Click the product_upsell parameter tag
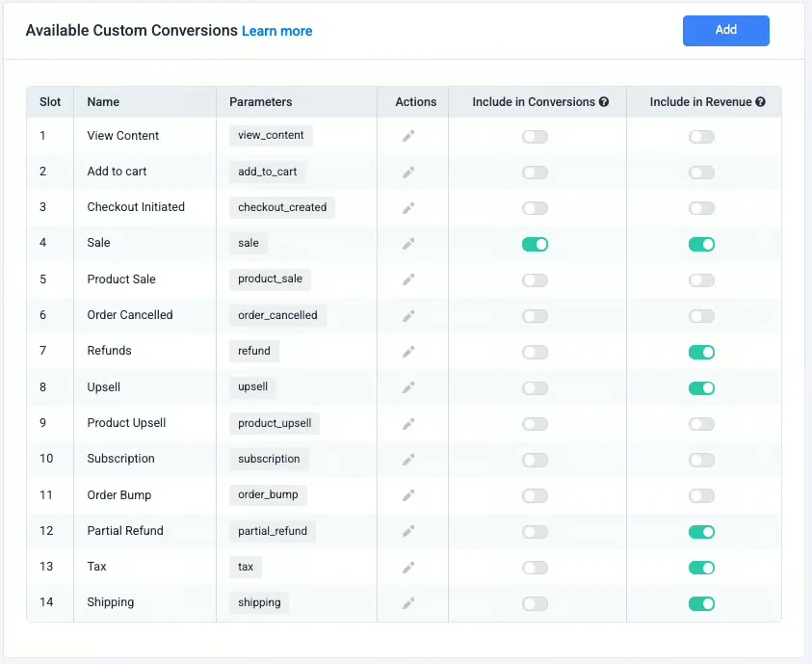The height and width of the screenshot is (664, 812). click(275, 423)
